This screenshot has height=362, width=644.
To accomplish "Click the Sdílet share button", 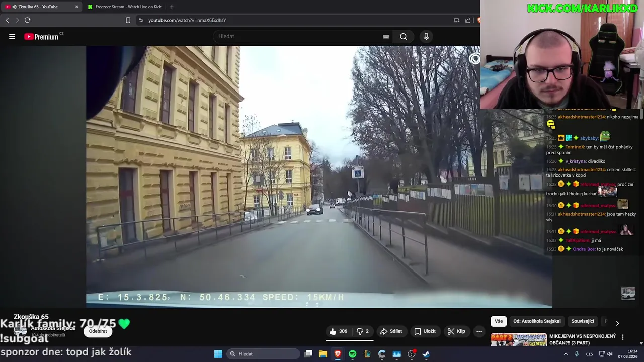I will (391, 331).
